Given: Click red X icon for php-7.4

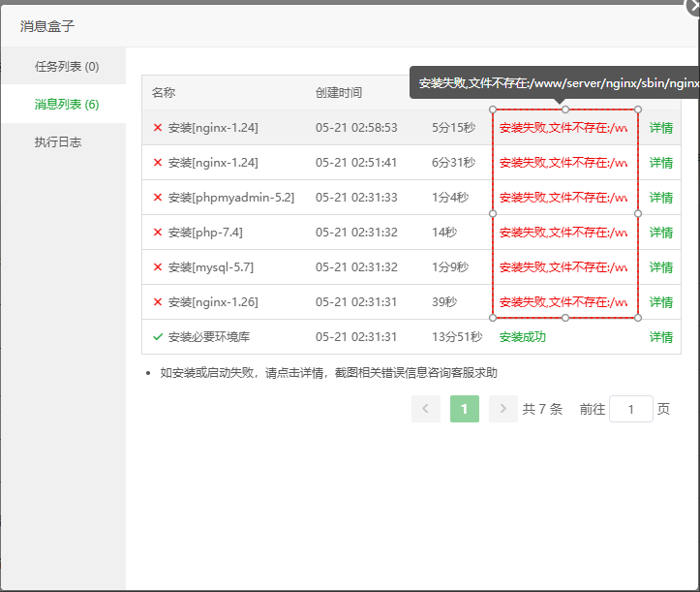Looking at the screenshot, I should 158,232.
